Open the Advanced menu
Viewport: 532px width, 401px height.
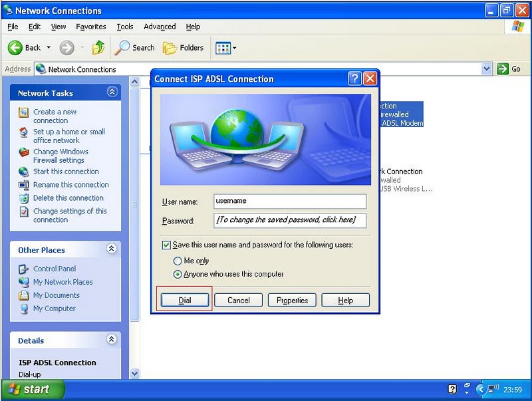[160, 27]
